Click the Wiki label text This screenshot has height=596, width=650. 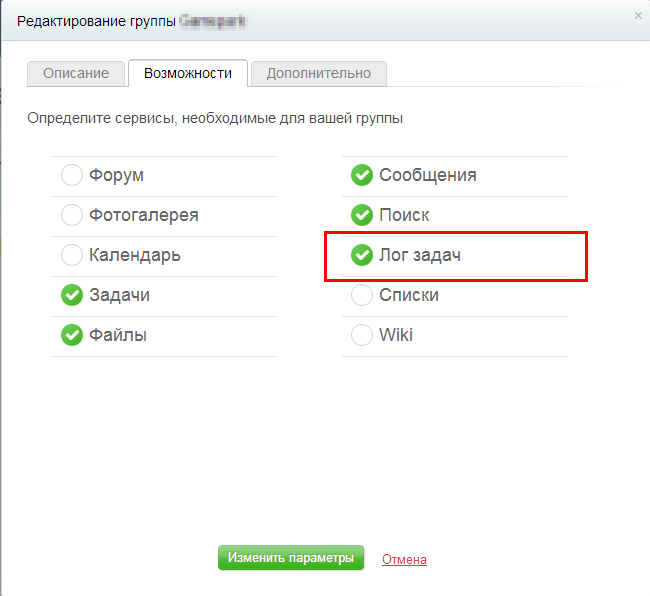(x=396, y=335)
